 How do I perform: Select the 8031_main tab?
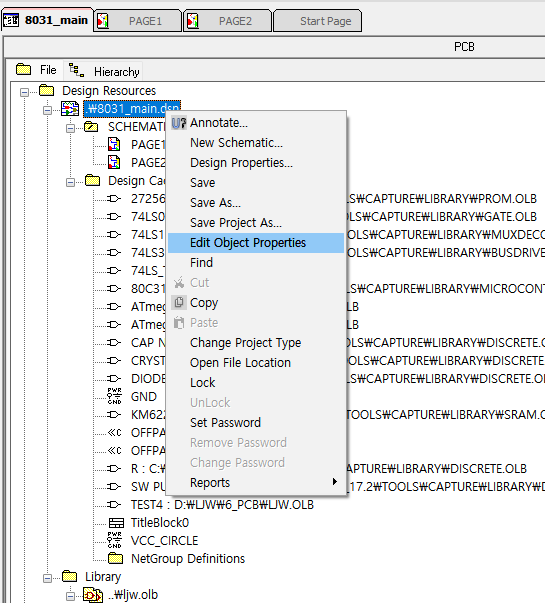47,20
